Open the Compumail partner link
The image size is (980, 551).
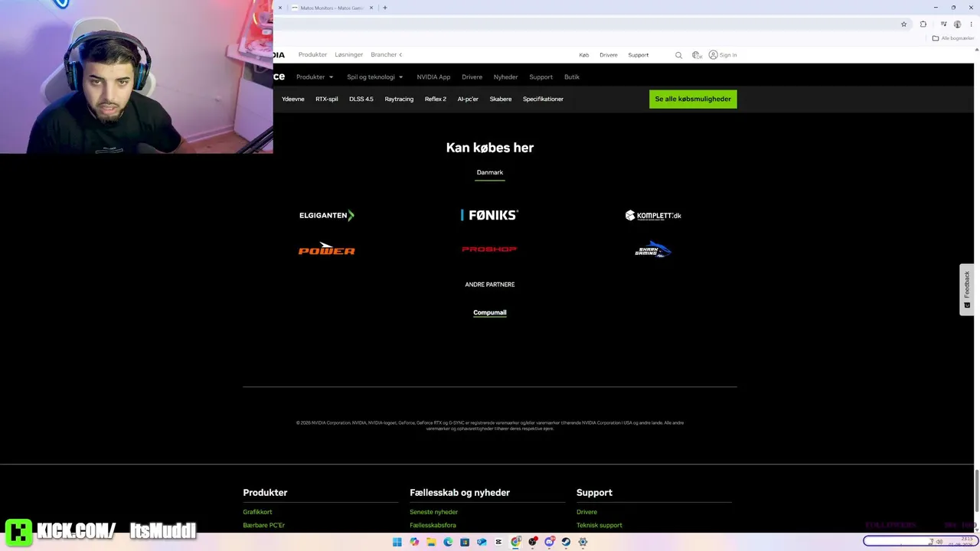click(x=490, y=312)
